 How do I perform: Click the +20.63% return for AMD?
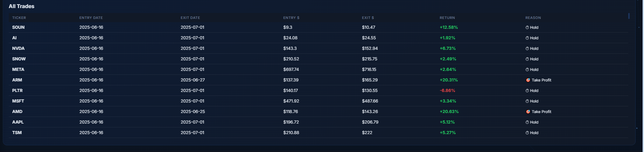(x=449, y=112)
